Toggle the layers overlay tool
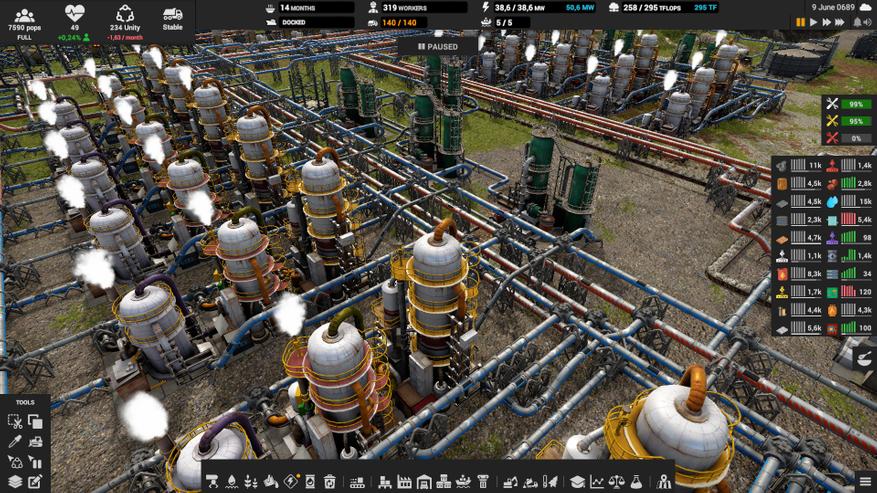 15,481
